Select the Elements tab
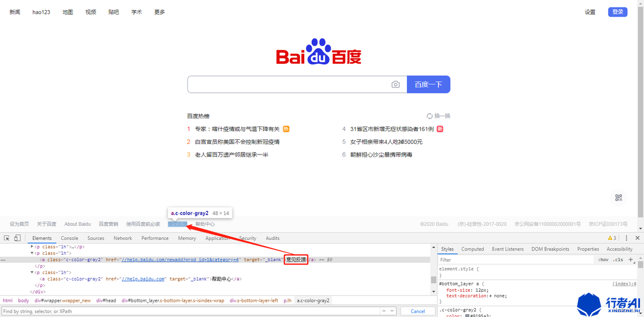The image size is (644, 317). click(x=42, y=238)
